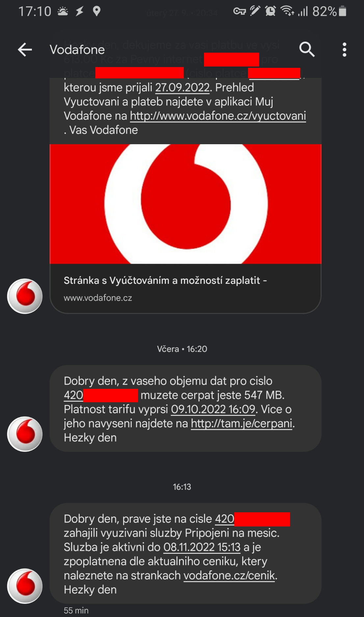Tap Vodafone avatar next to the Pripojeni message

(25, 586)
